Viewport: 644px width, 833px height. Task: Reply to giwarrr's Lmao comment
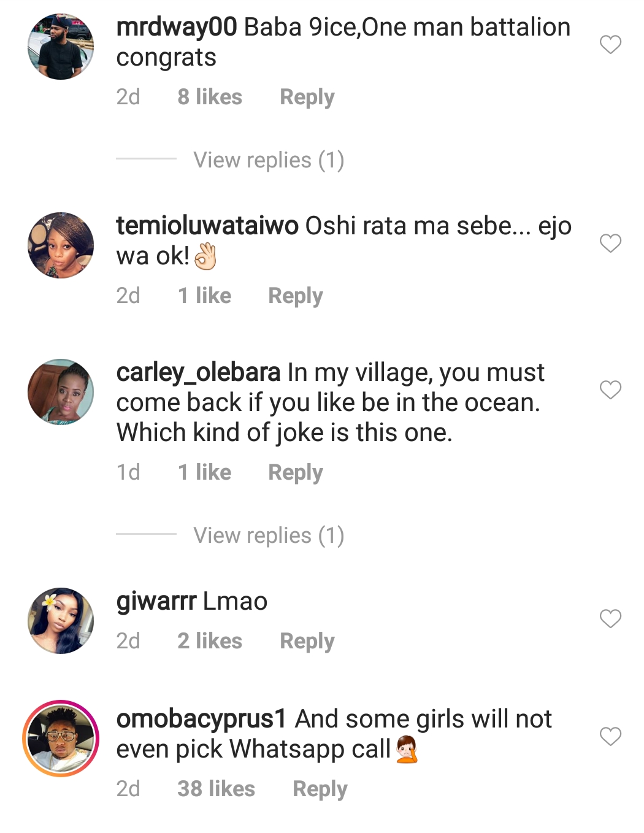(x=307, y=641)
